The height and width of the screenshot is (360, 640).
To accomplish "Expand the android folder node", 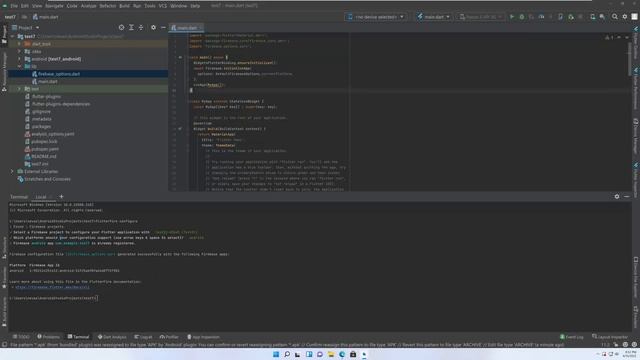I will point(19,59).
